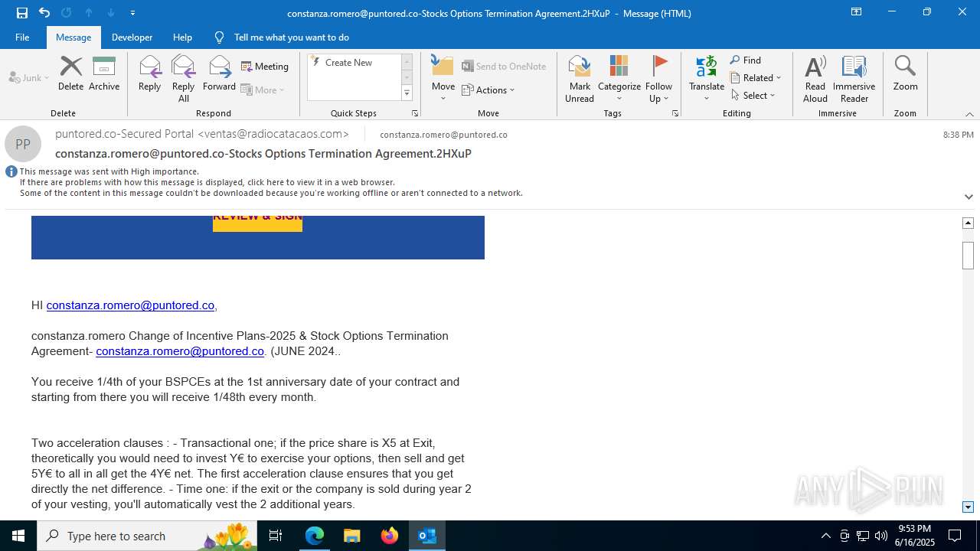The height and width of the screenshot is (551, 980).
Task: Open the More respond options dropdown
Action: pyautogui.click(x=263, y=90)
